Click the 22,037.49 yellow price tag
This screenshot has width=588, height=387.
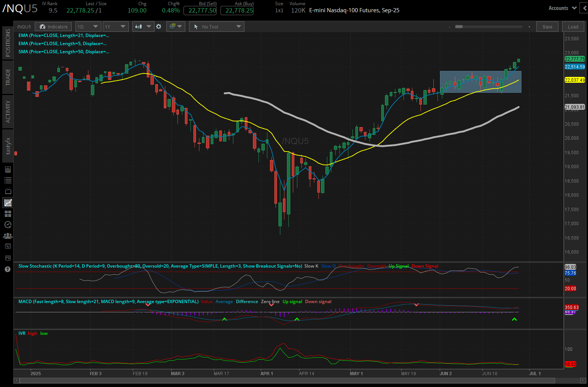(x=575, y=80)
